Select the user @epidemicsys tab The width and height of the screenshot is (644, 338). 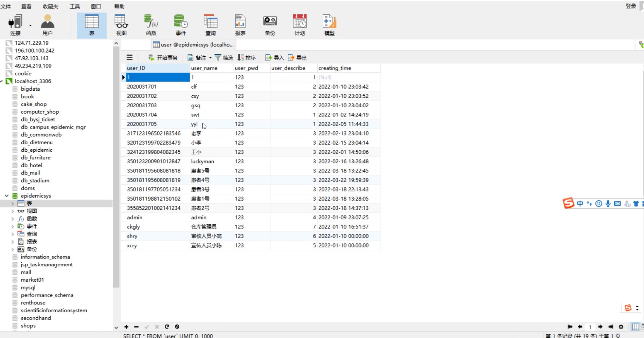click(194, 45)
